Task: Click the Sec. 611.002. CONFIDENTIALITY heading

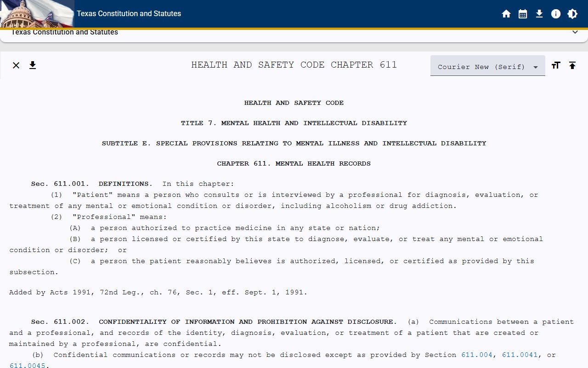Action: click(x=214, y=322)
